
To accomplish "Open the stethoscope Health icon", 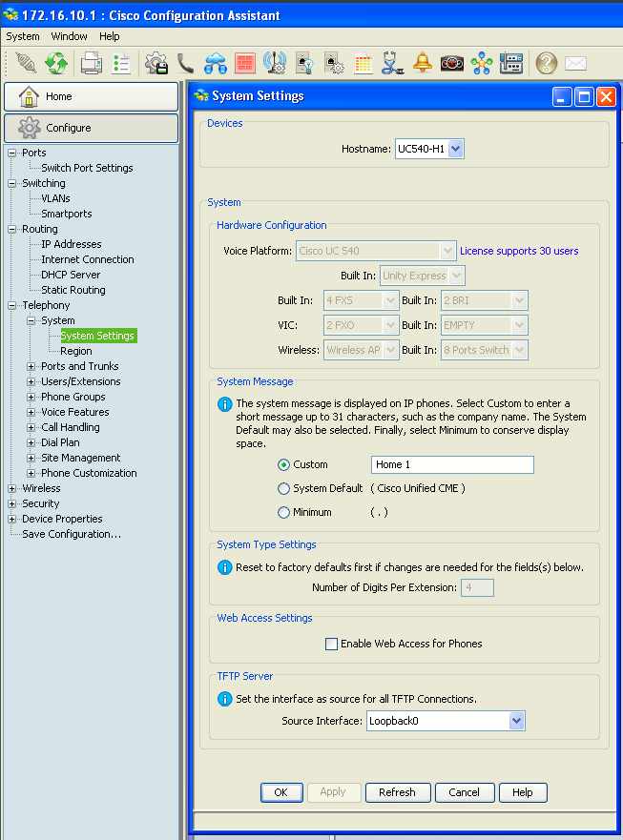I will point(392,63).
